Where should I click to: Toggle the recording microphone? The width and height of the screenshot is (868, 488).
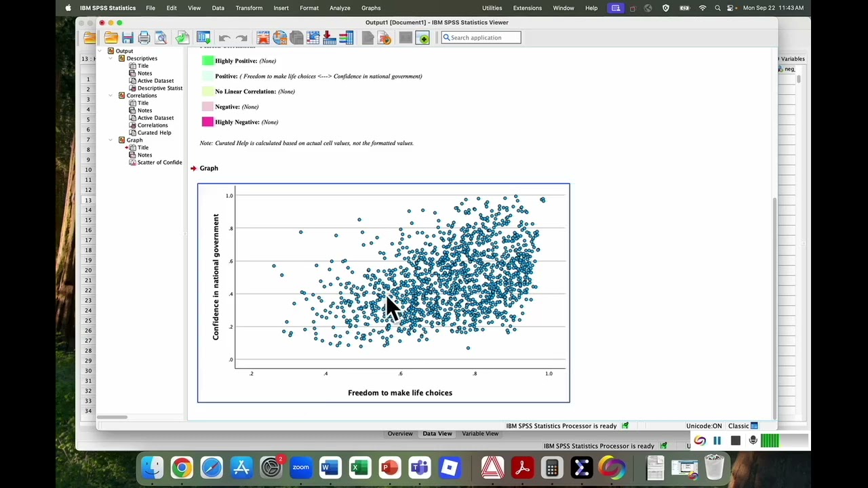click(x=753, y=441)
